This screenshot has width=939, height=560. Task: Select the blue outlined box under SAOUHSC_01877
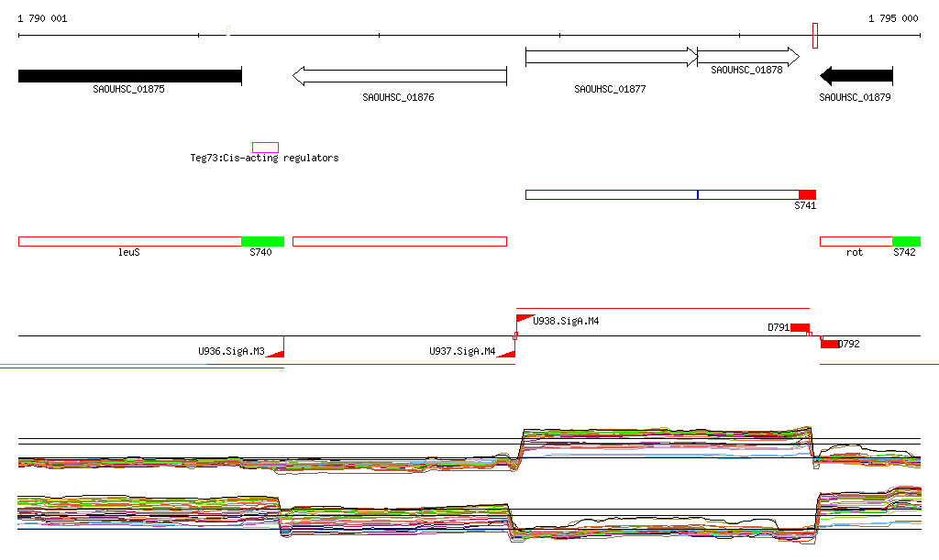(612, 194)
